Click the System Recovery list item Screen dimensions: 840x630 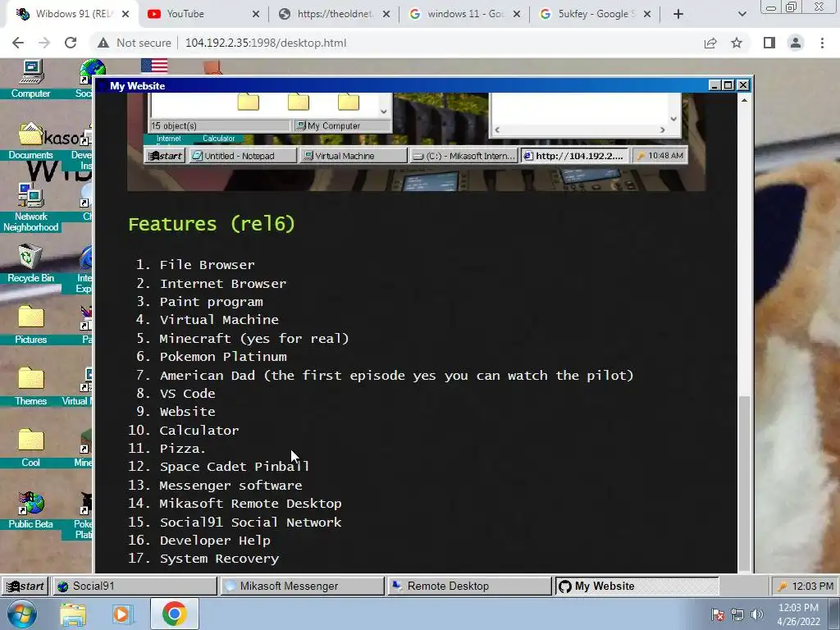click(219, 559)
